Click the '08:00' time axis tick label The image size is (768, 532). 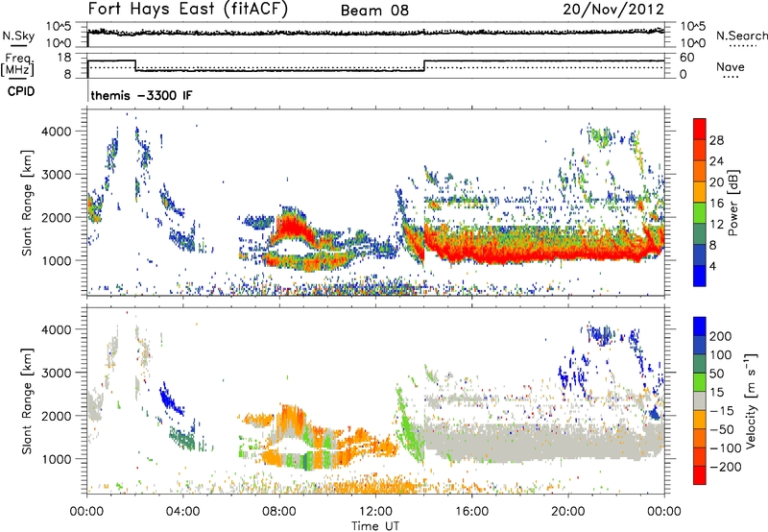point(279,512)
